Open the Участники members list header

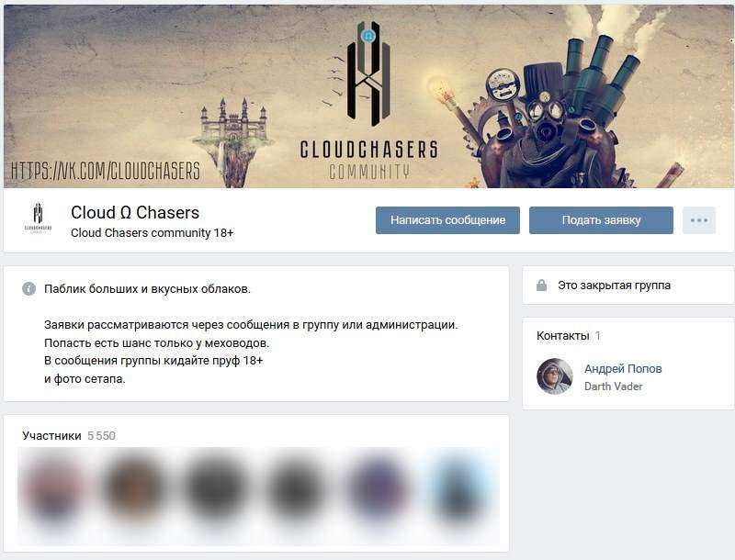(x=51, y=435)
